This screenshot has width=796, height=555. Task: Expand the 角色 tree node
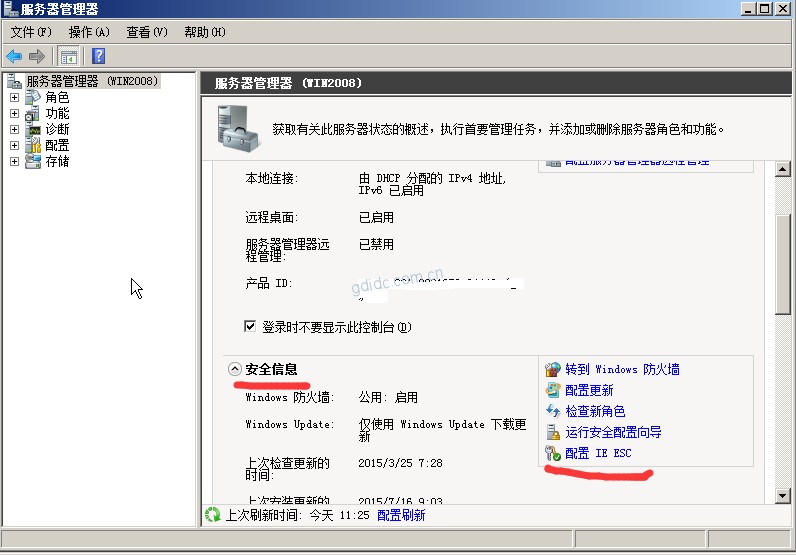(x=14, y=97)
